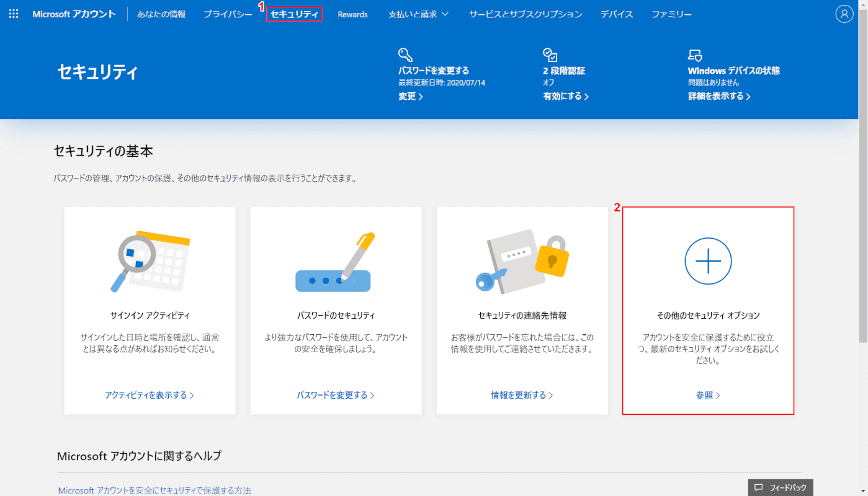Open the account profile avatar menu
This screenshot has width=868, height=496.
point(844,14)
